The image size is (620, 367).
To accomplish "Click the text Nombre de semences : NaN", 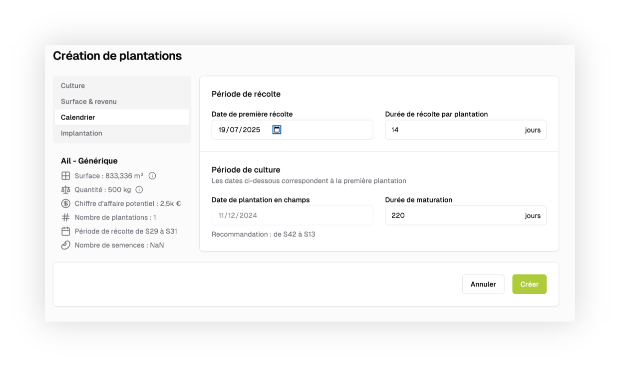I will [119, 245].
